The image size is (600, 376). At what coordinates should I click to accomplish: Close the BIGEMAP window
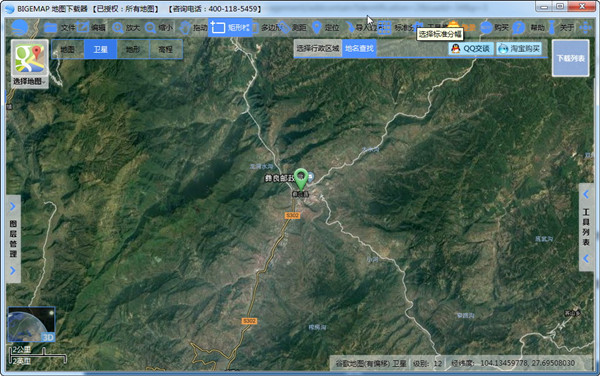582,6
